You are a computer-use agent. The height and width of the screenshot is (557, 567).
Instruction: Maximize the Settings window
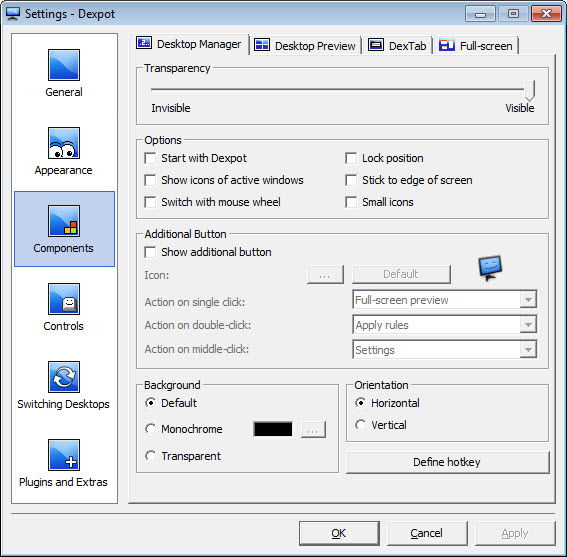pyautogui.click(x=513, y=14)
